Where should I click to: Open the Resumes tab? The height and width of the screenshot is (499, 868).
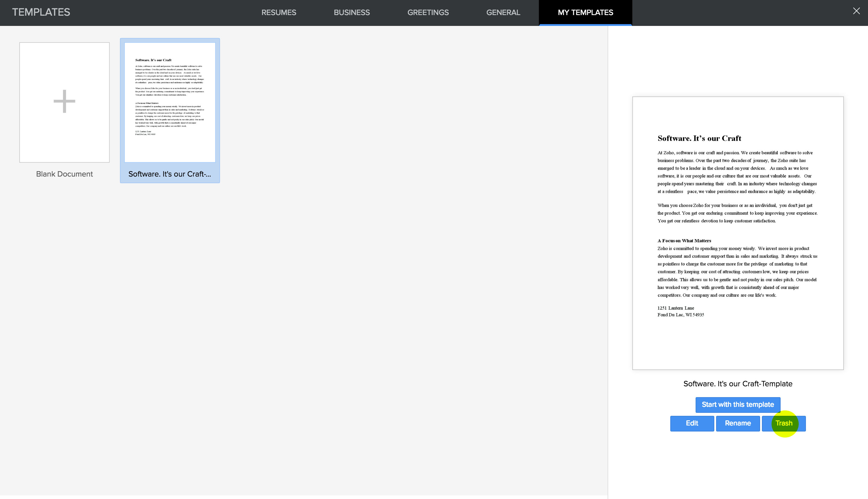278,13
